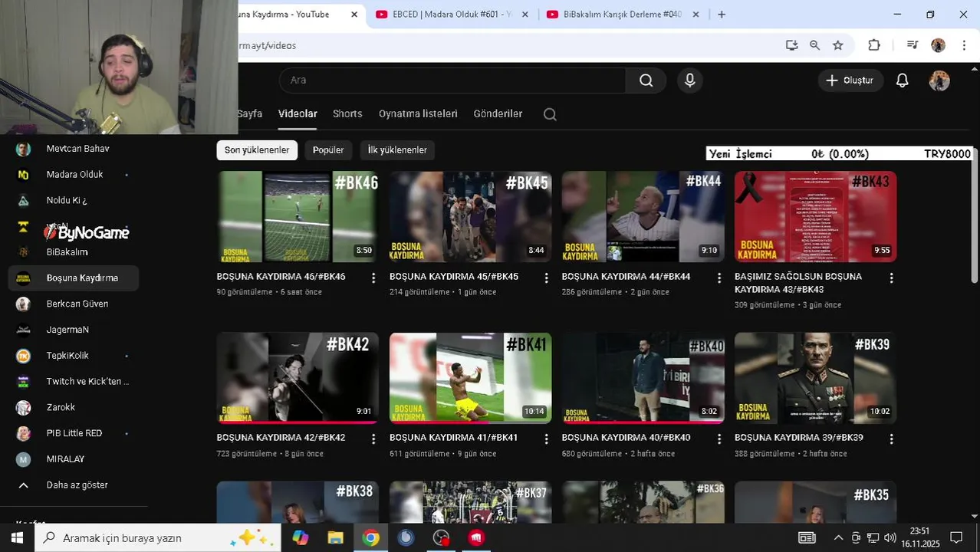Play the #BK46 video thumbnail
Screen dimensions: 980x552
[x=298, y=217]
